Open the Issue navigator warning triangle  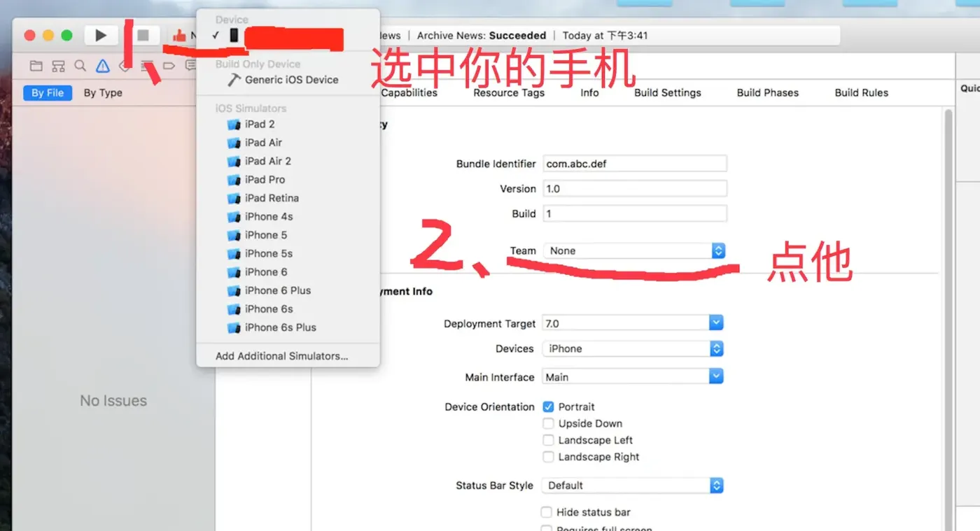click(x=103, y=66)
